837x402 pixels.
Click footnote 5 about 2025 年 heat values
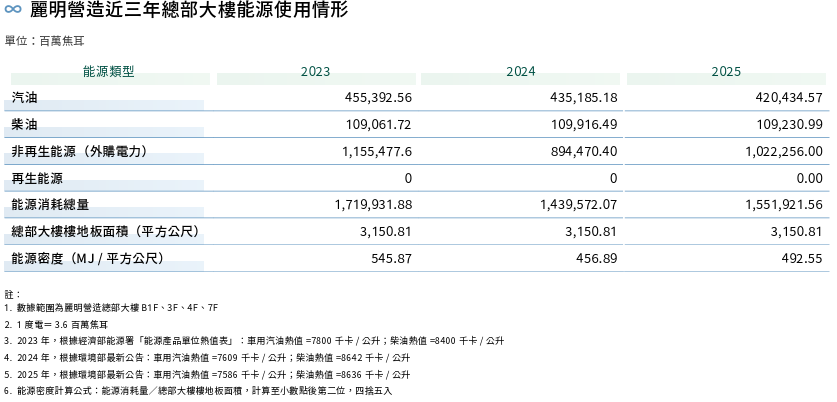click(207, 375)
